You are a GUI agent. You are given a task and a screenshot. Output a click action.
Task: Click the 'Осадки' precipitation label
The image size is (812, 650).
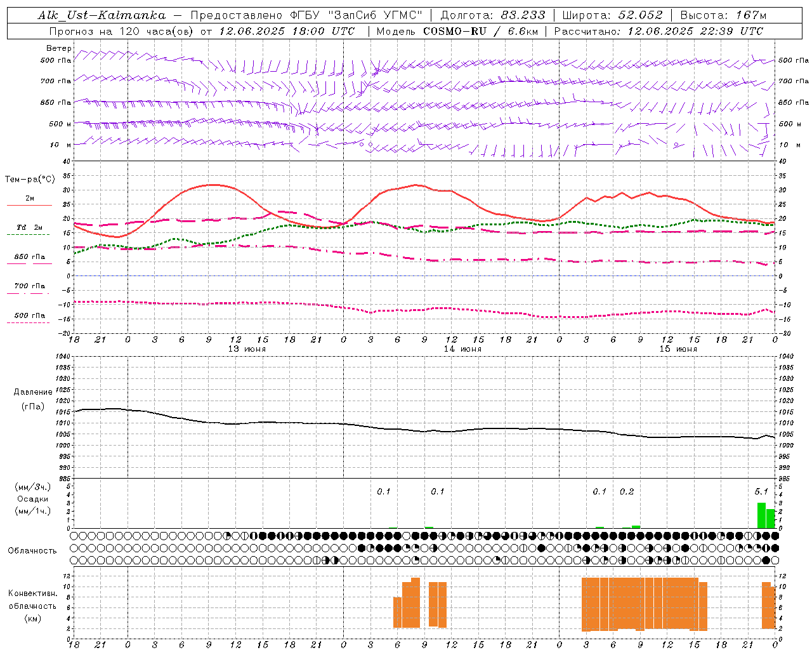[32, 499]
